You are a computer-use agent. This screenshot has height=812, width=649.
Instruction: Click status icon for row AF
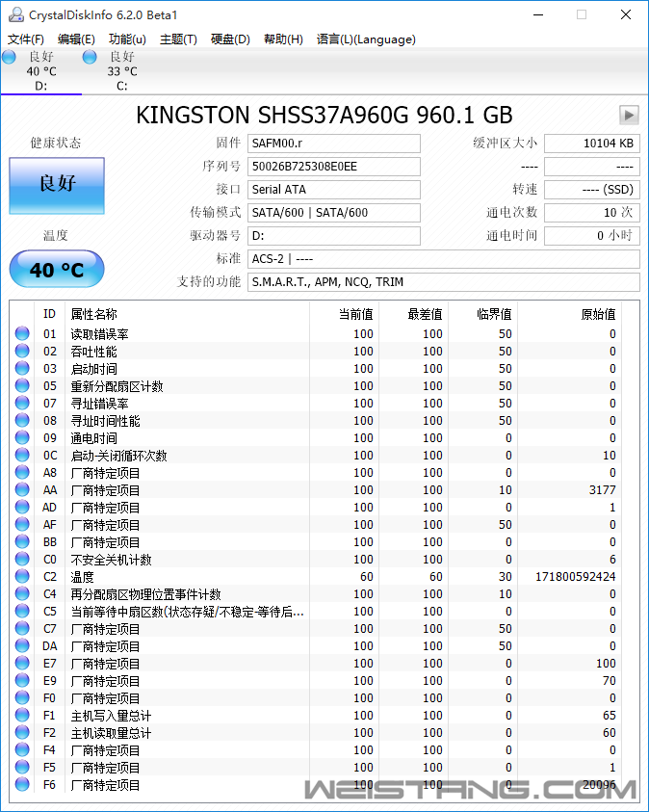tap(22, 525)
